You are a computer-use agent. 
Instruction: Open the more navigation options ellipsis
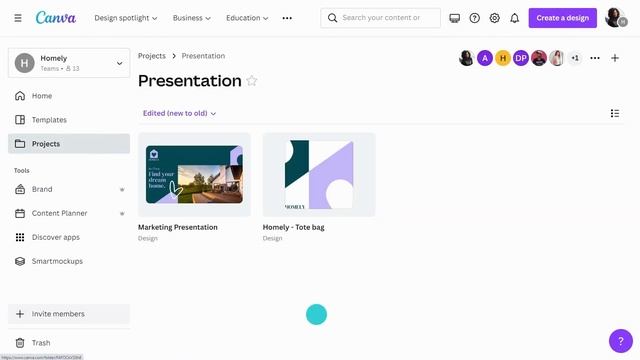[287, 18]
